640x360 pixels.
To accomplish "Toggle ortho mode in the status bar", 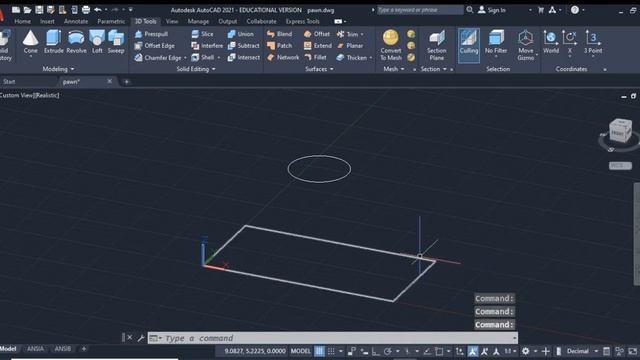I will 376,351.
